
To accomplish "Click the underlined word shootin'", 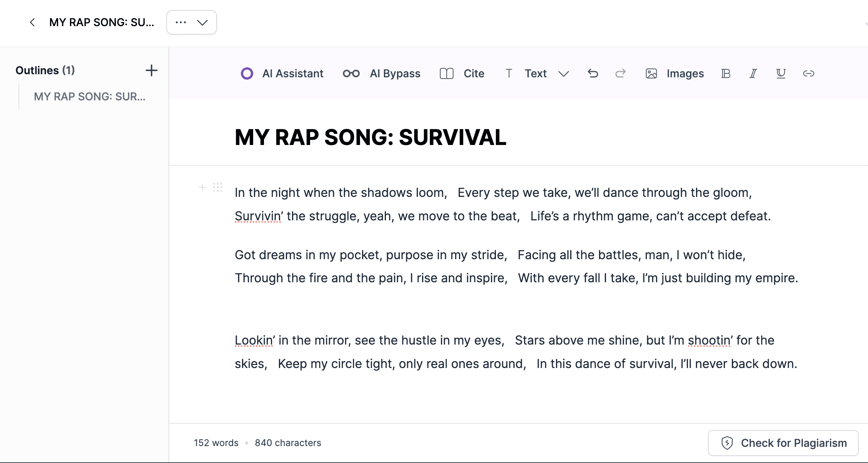I will click(710, 340).
